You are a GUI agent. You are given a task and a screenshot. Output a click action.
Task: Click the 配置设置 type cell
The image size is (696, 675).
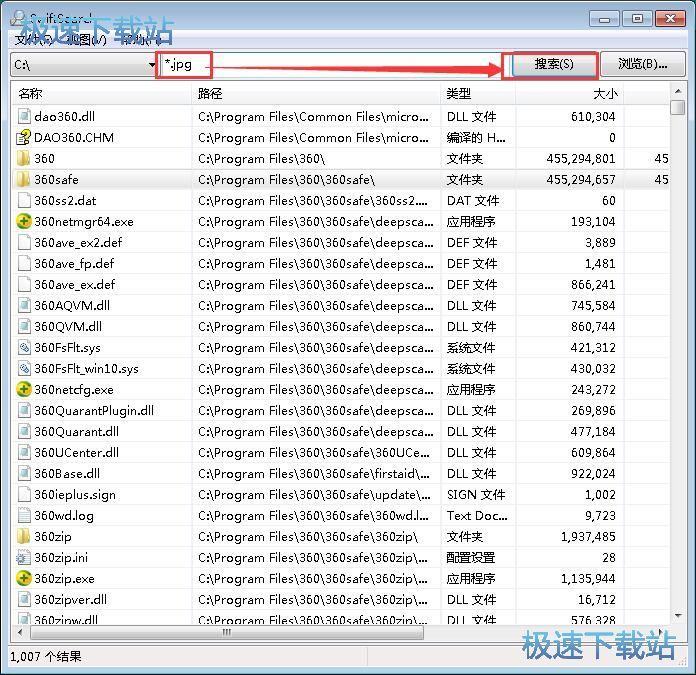tap(471, 558)
